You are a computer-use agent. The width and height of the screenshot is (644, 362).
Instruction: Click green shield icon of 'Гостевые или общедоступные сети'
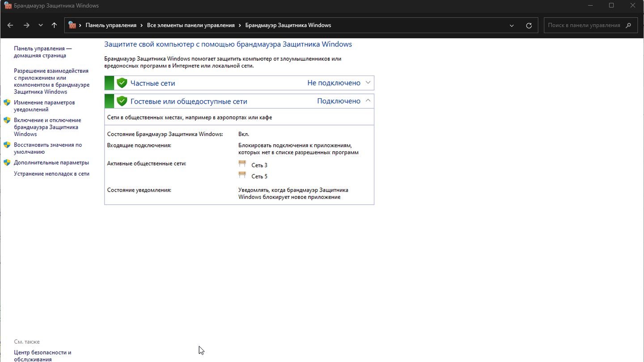point(122,101)
